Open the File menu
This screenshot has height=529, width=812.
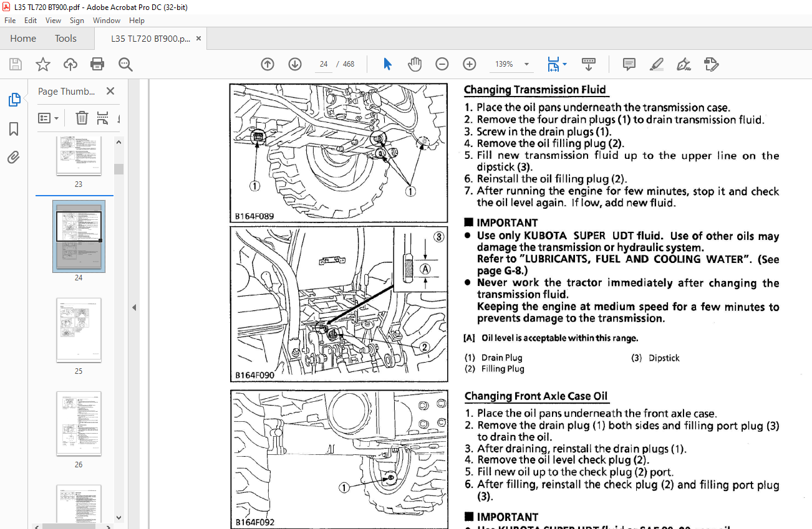pyautogui.click(x=10, y=21)
